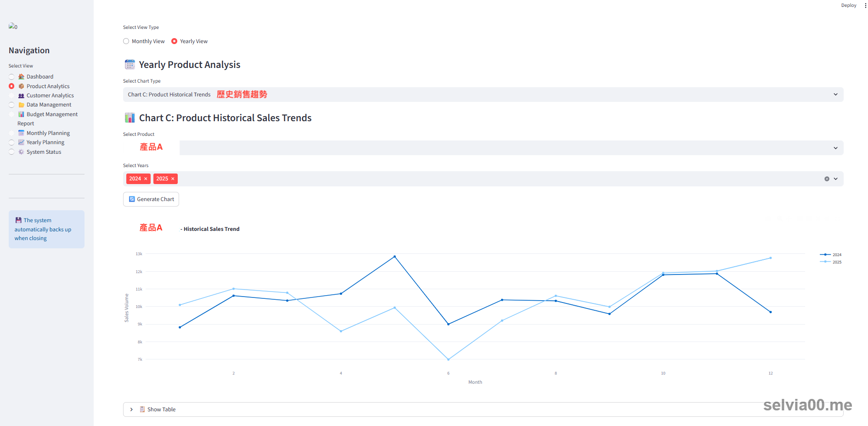Open Product Analytics view label
The height and width of the screenshot is (426, 868).
[x=48, y=86]
